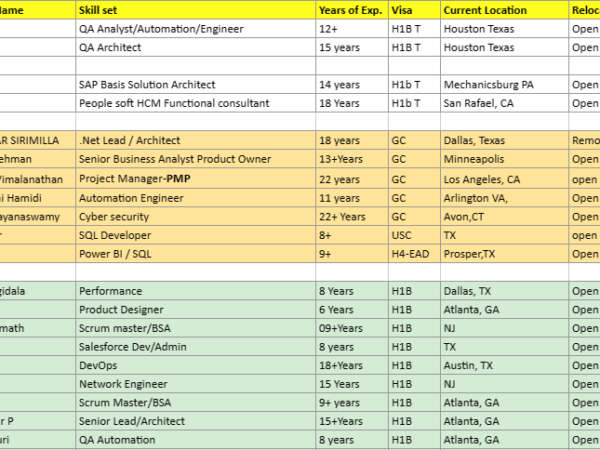
Task: Click the "San Rafael, CA" location cell
Action: [x=479, y=103]
